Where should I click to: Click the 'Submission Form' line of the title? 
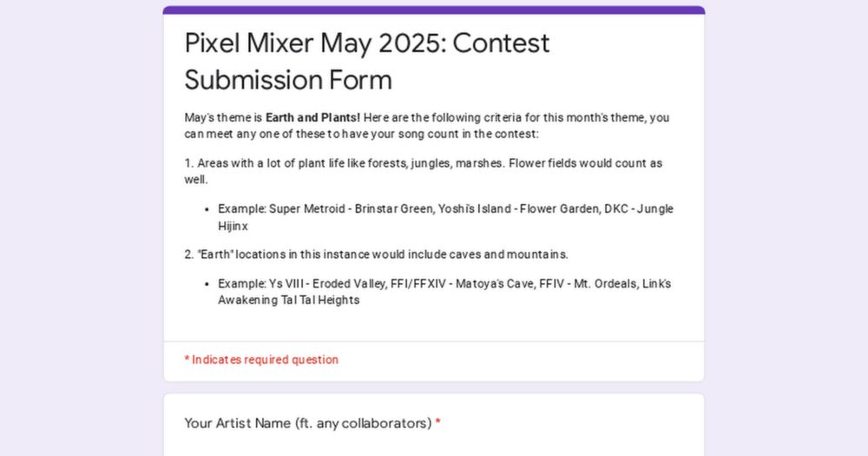[288, 80]
